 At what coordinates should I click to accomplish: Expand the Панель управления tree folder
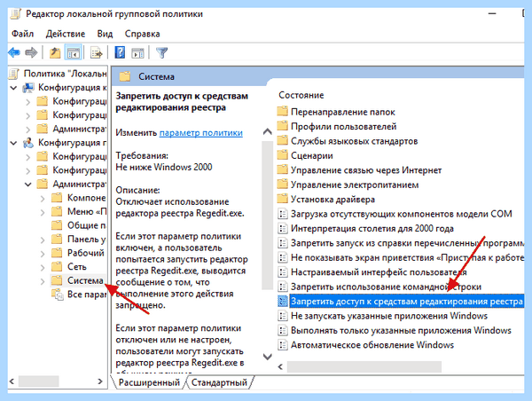(43, 240)
